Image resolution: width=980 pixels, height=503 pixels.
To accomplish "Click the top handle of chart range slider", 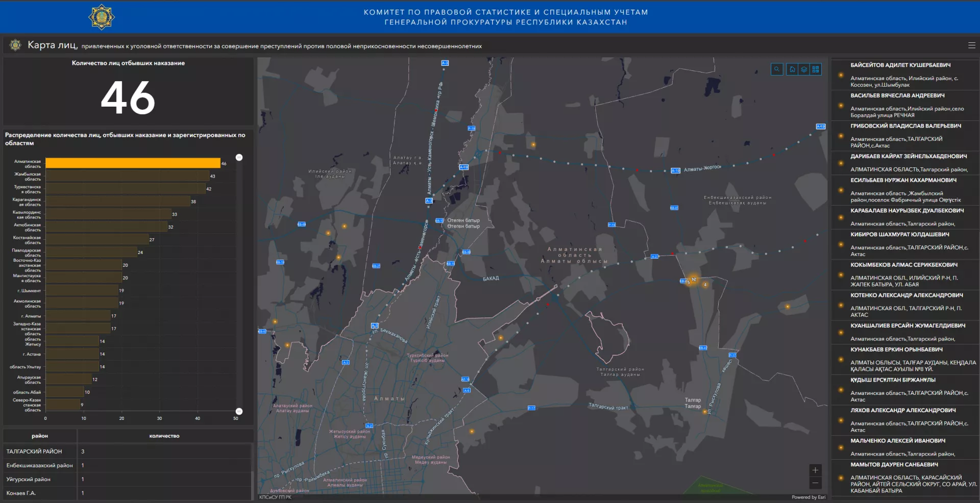I will pos(239,157).
